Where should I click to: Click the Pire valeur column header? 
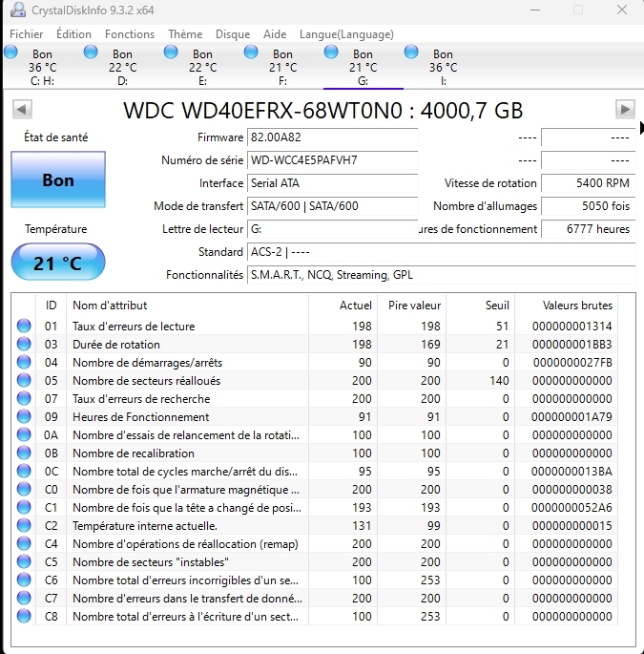click(412, 306)
